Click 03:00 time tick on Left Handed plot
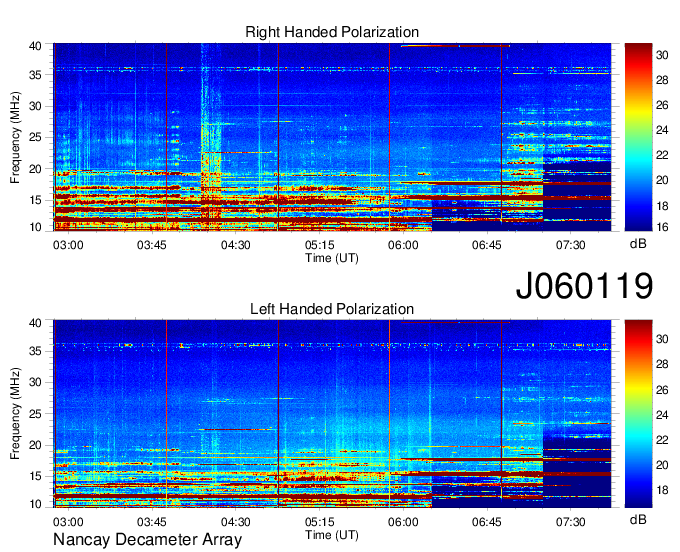 pyautogui.click(x=68, y=522)
